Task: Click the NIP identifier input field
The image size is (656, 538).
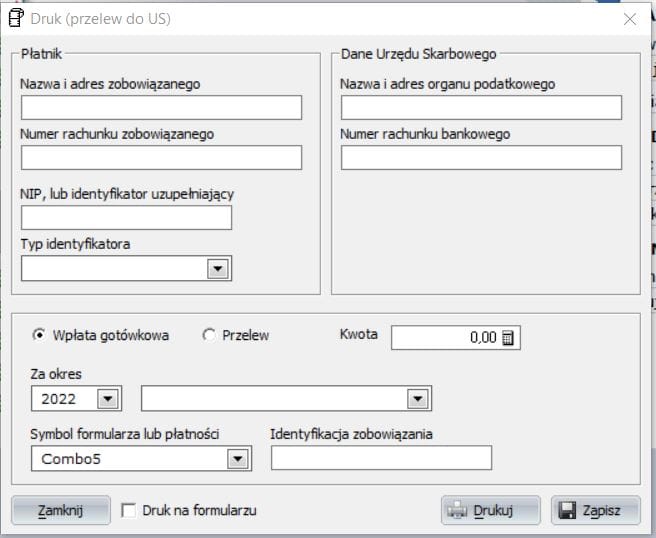Action: click(x=126, y=218)
